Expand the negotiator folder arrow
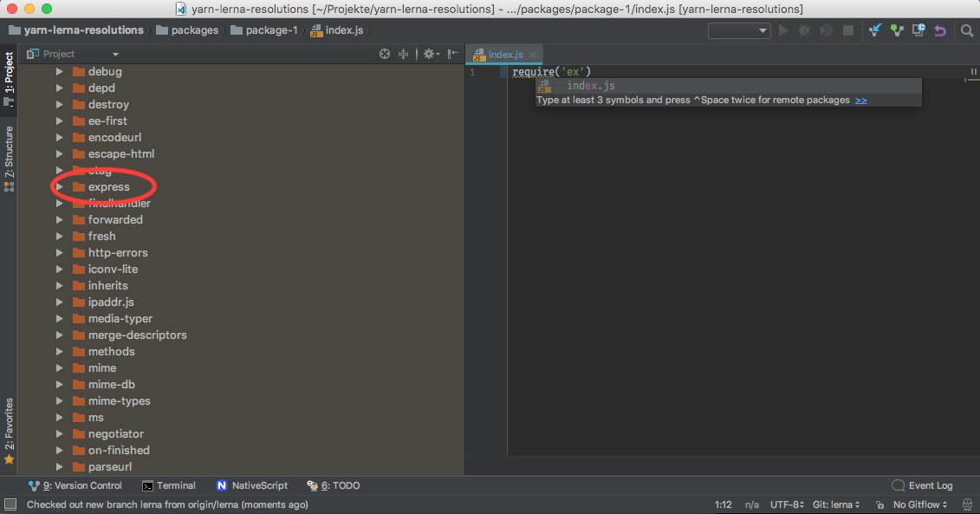This screenshot has height=514, width=980. [60, 433]
